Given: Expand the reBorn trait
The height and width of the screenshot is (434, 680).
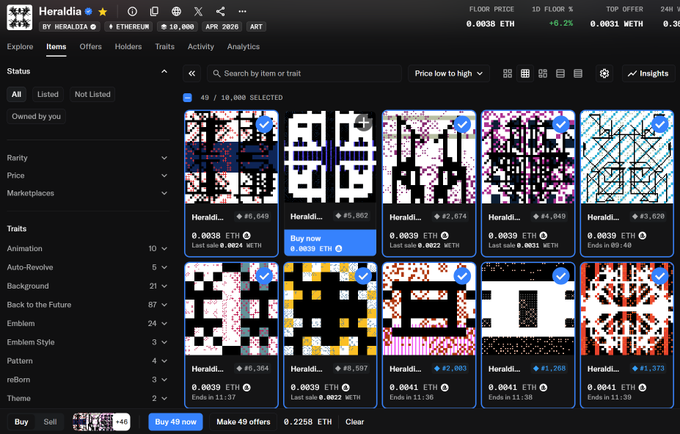Looking at the screenshot, I should (x=87, y=379).
